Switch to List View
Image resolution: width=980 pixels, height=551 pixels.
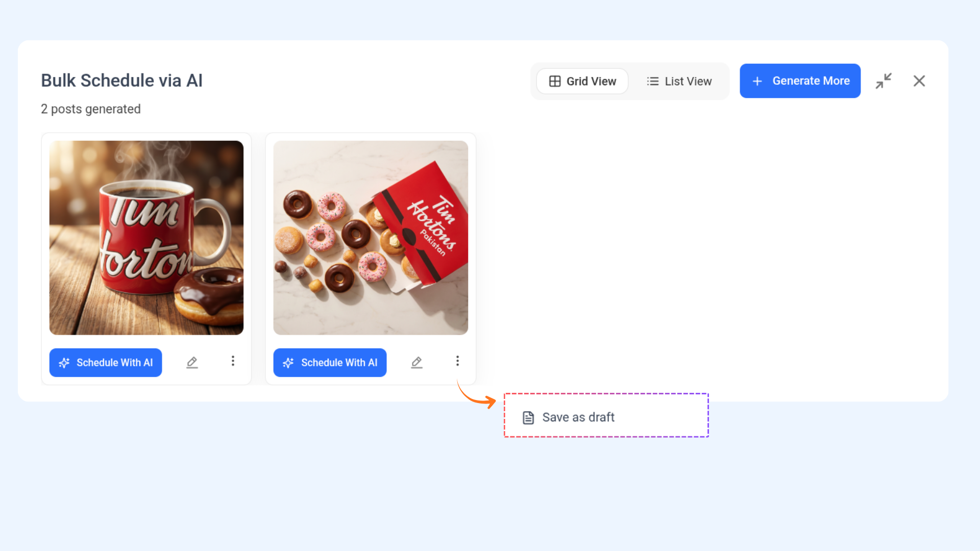679,81
